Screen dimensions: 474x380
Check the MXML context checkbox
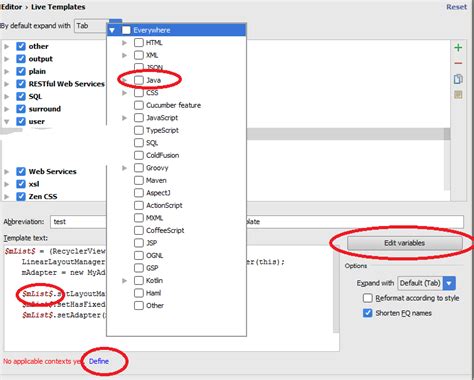point(139,218)
